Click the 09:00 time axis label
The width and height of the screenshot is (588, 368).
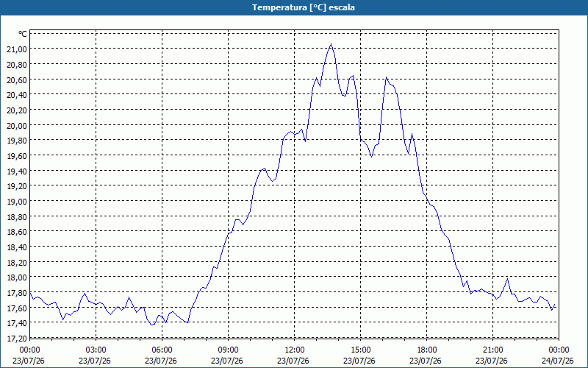point(229,350)
